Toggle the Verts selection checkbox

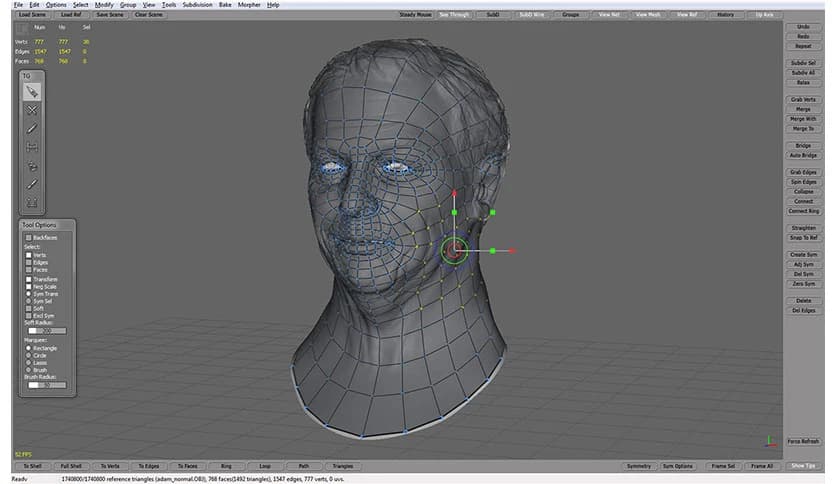tap(29, 255)
